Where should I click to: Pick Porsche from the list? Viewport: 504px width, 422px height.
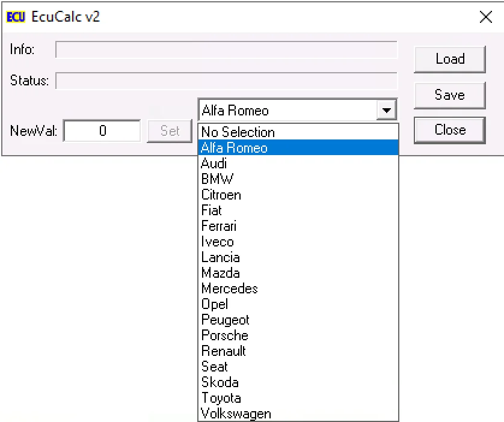224,335
